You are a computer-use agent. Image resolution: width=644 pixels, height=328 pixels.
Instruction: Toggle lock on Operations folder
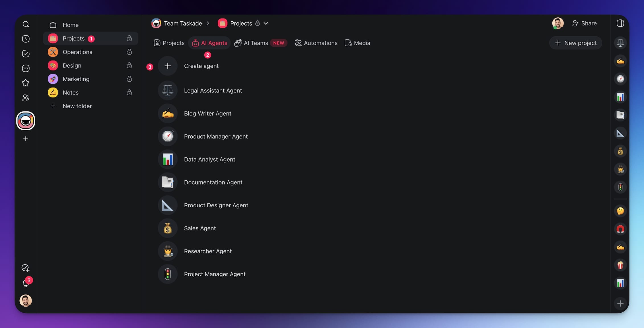pos(129,52)
